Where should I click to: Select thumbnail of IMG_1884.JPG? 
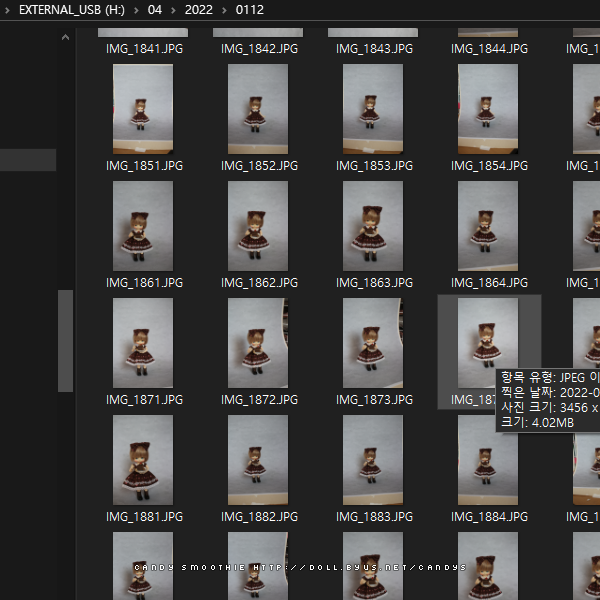[x=488, y=460]
